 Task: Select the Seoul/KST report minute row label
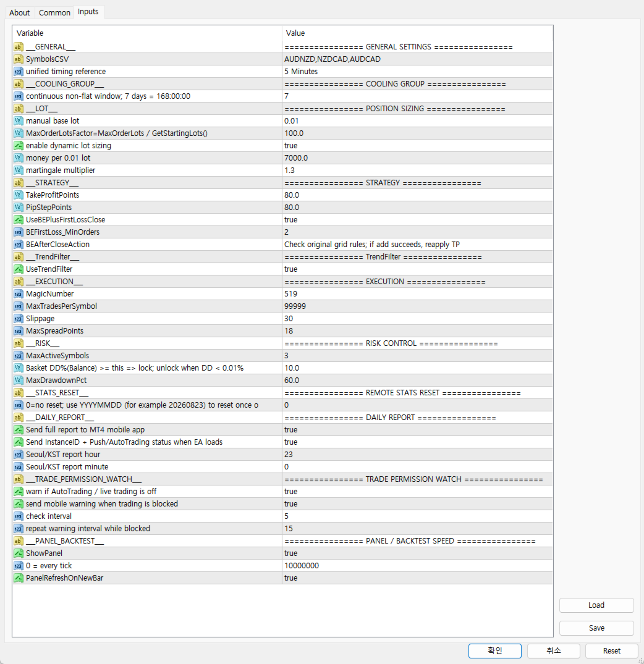tap(67, 467)
